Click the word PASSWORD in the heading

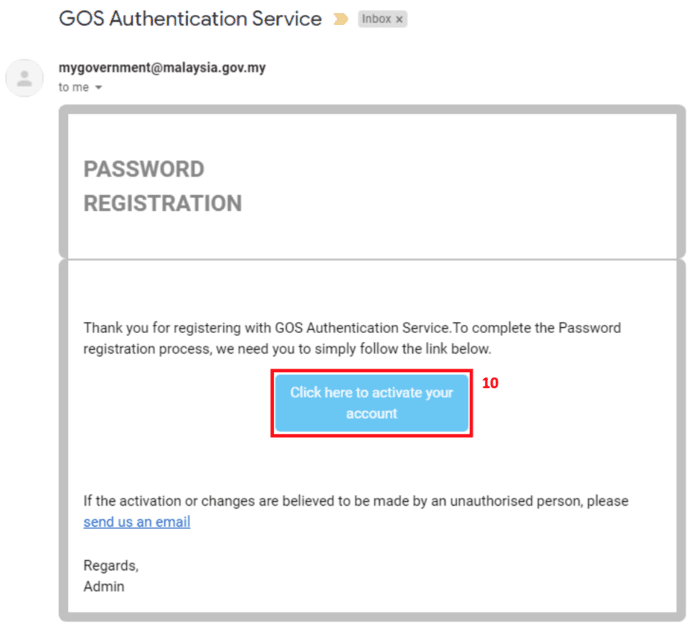coord(144,169)
